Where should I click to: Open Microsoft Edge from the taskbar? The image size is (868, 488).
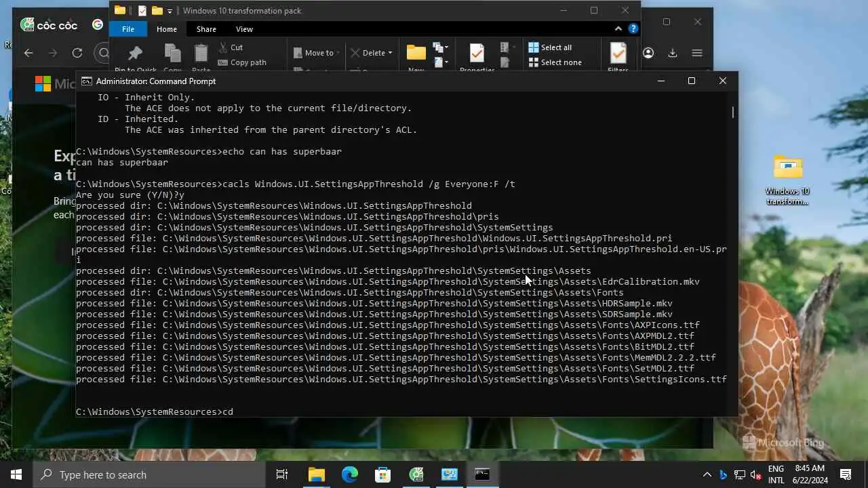point(350,474)
